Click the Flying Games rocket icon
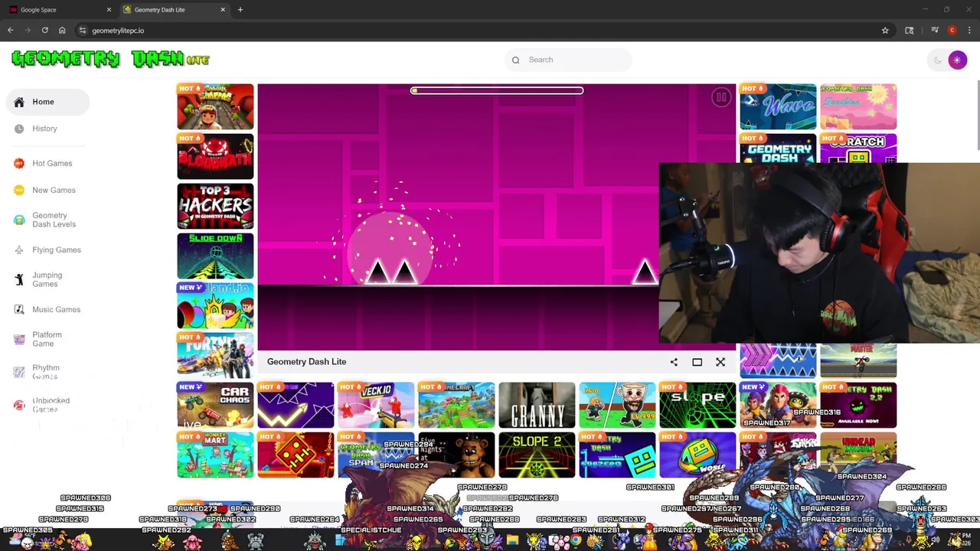980x551 pixels. click(x=19, y=249)
